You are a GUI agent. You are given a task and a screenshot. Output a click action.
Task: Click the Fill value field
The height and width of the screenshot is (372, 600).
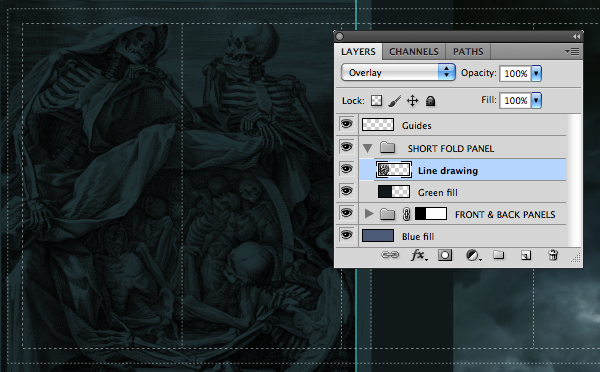click(515, 101)
